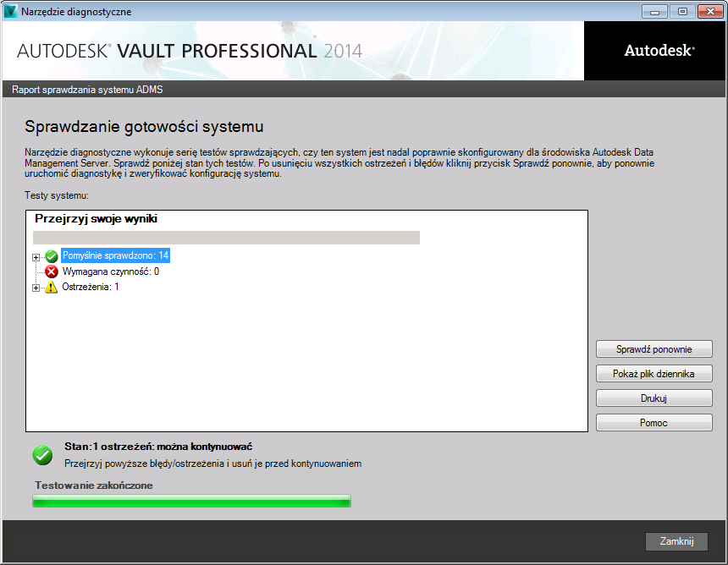Click the green checkmark icon beside Pomyślnie sprawdzono
The image size is (728, 565).
(x=52, y=256)
